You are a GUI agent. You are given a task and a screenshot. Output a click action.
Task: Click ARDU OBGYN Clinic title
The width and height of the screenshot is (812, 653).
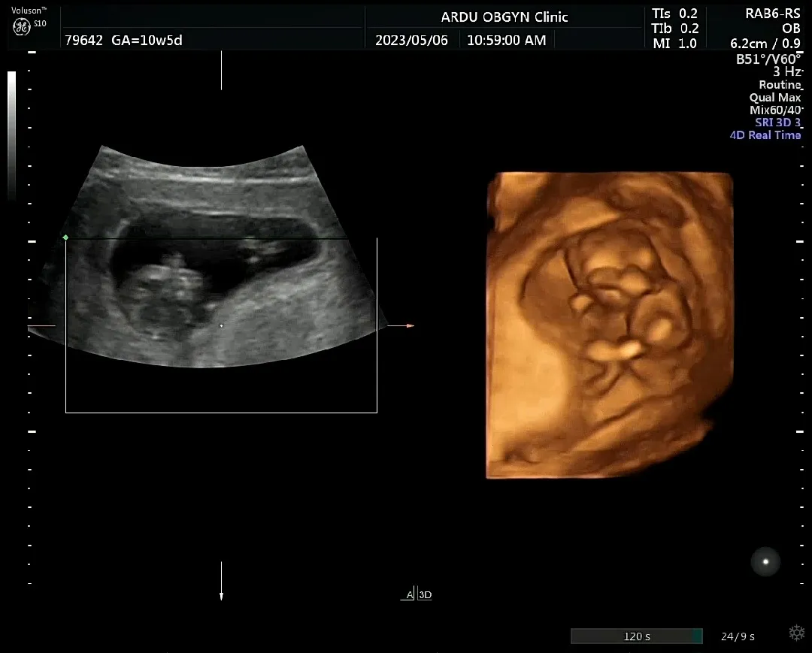point(504,17)
